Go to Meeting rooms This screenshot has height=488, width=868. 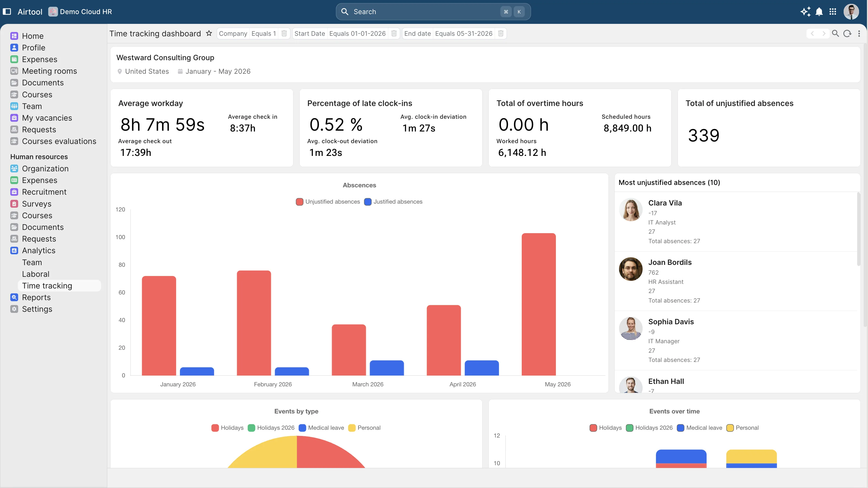(x=49, y=71)
